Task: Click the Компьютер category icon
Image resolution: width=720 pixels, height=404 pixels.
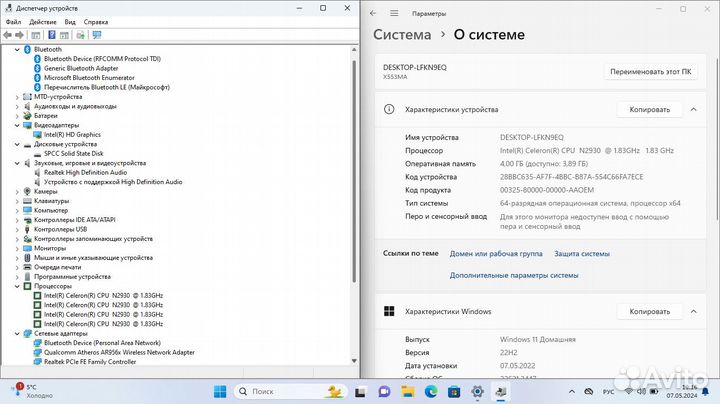Action: click(x=28, y=210)
